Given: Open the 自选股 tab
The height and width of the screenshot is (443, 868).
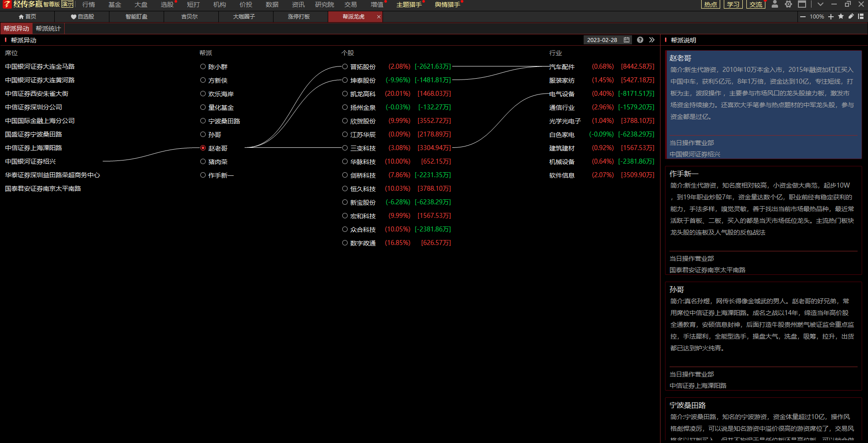Looking at the screenshot, I should 82,17.
